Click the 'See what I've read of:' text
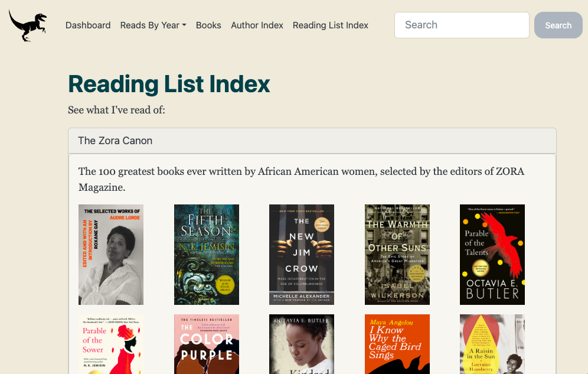 point(116,110)
